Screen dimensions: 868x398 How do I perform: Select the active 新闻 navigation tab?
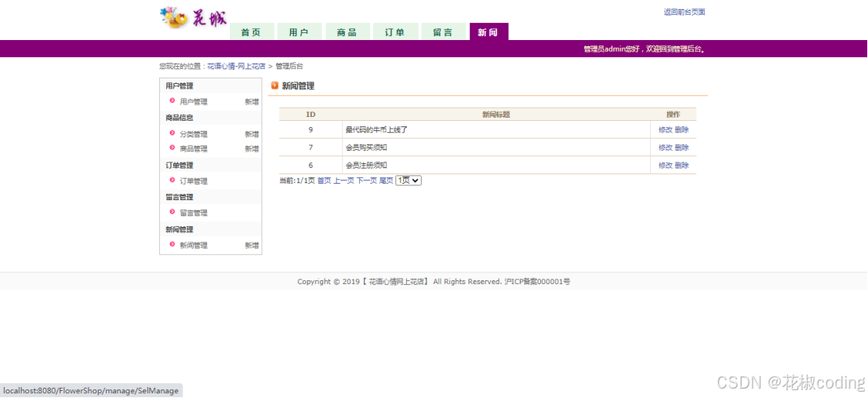[488, 31]
